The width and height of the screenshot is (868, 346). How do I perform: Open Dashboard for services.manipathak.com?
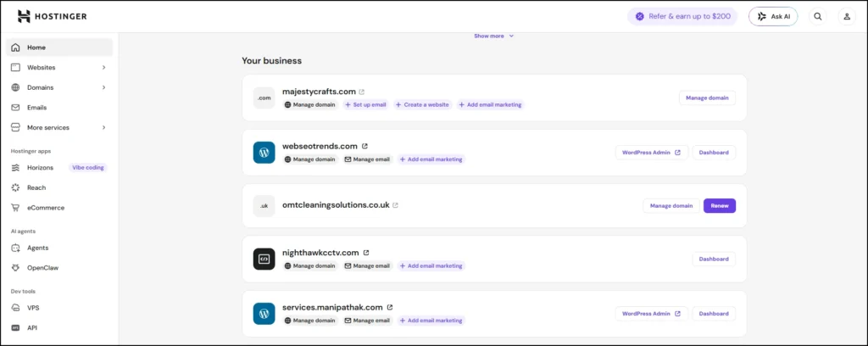714,313
